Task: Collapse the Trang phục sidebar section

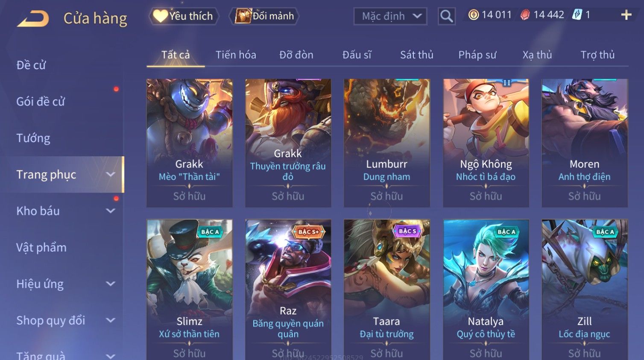Action: [111, 174]
